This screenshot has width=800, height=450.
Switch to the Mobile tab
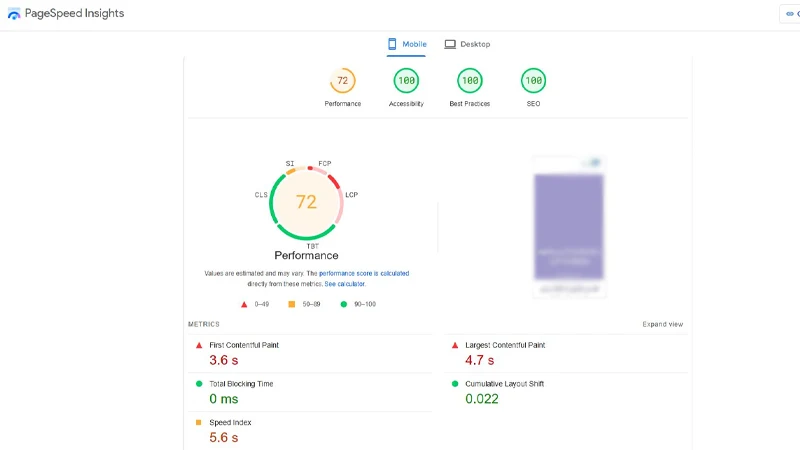click(406, 44)
